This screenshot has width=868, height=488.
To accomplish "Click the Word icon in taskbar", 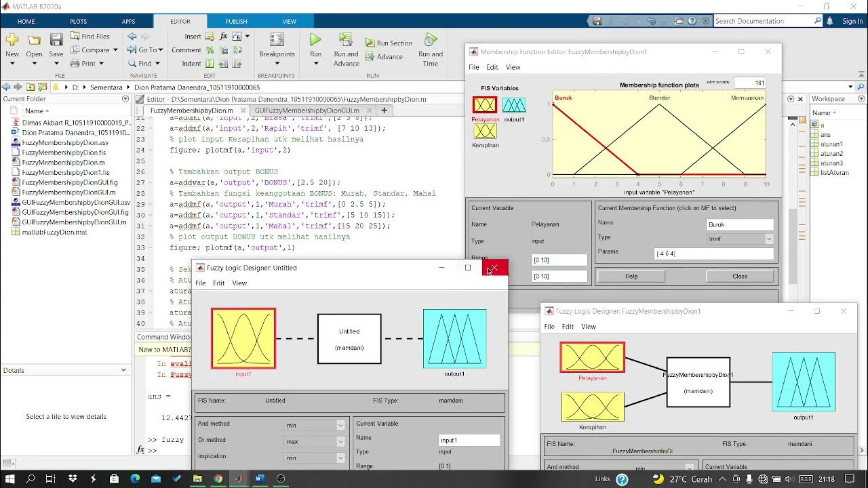I will (260, 479).
